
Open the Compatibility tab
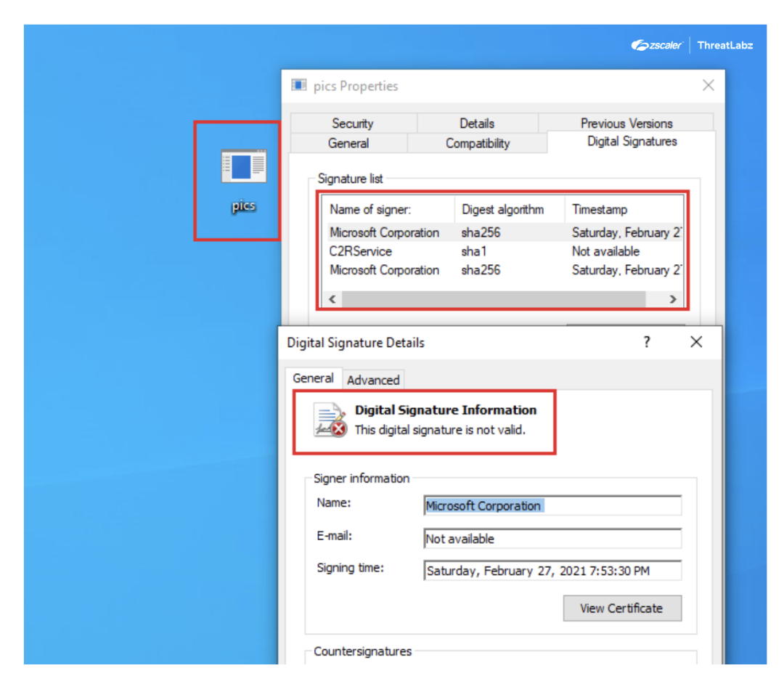point(478,143)
